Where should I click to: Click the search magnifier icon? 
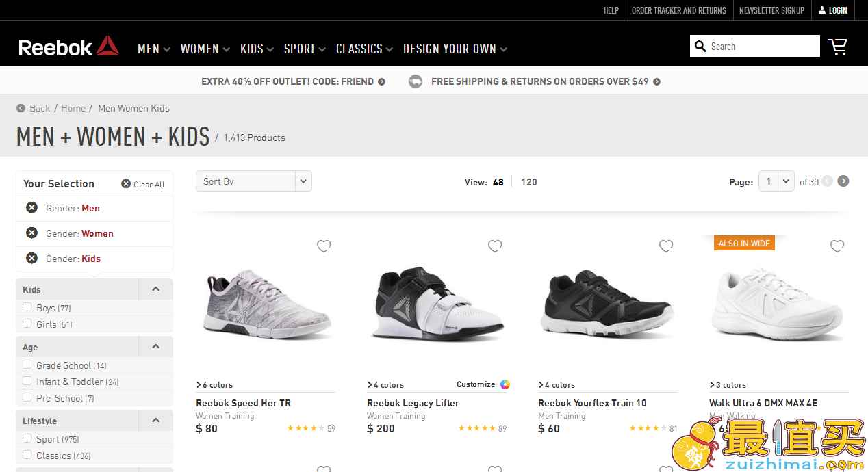[700, 46]
